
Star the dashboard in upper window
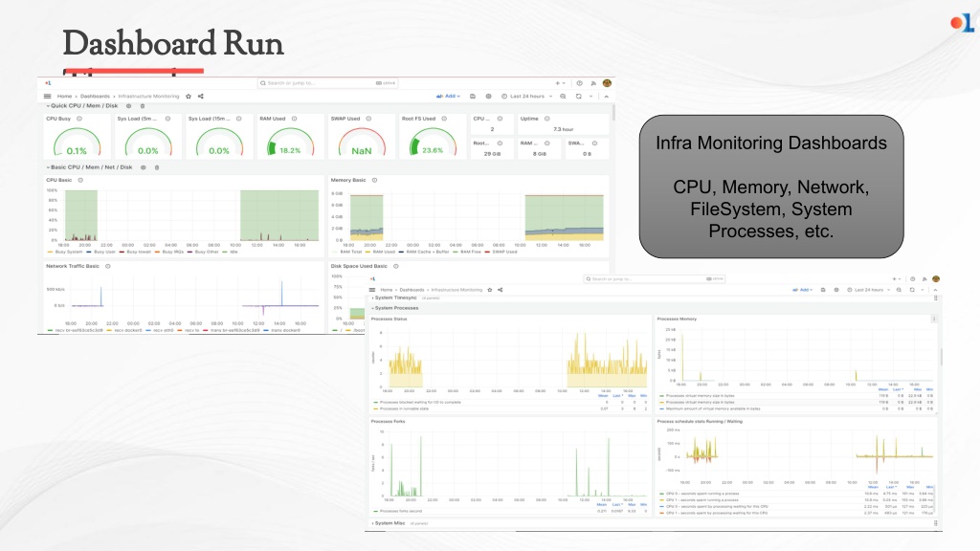(x=189, y=97)
